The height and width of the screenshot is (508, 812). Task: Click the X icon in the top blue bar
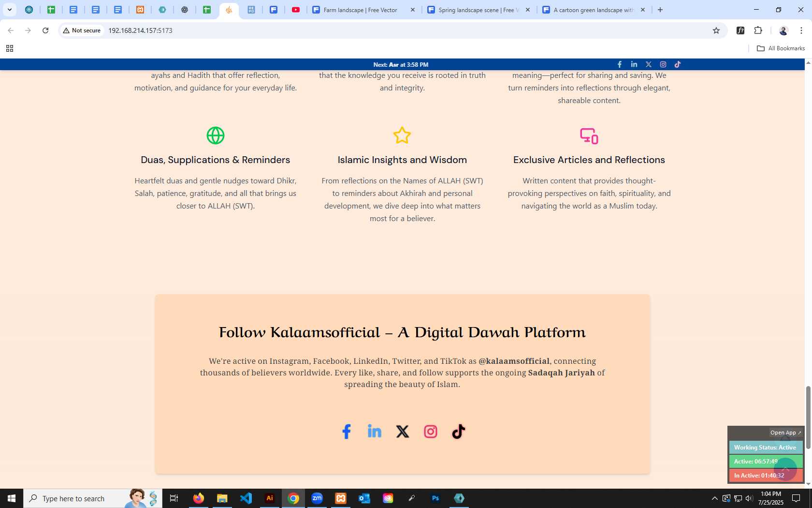tap(649, 64)
